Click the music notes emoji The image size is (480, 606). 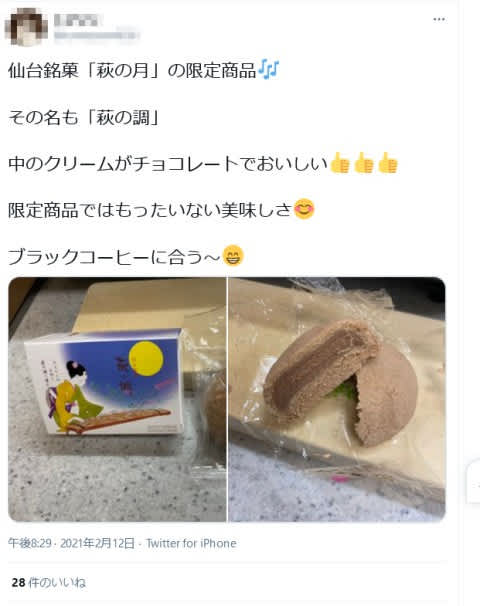(268, 70)
